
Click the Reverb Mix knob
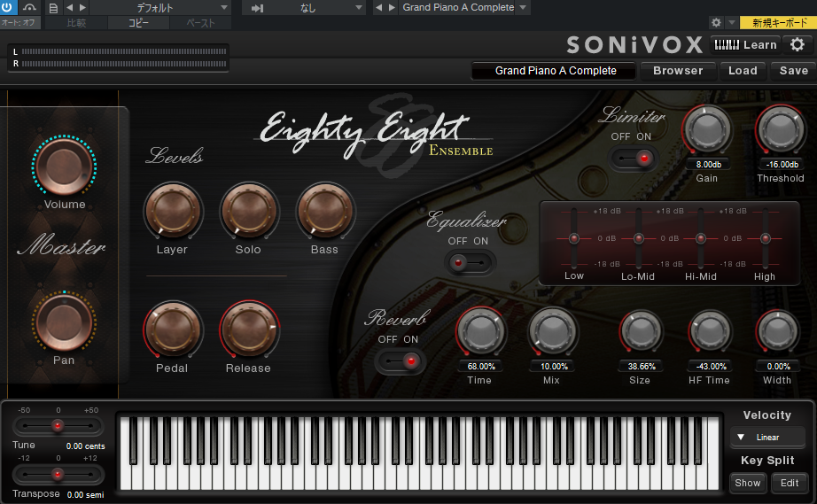tap(552, 331)
